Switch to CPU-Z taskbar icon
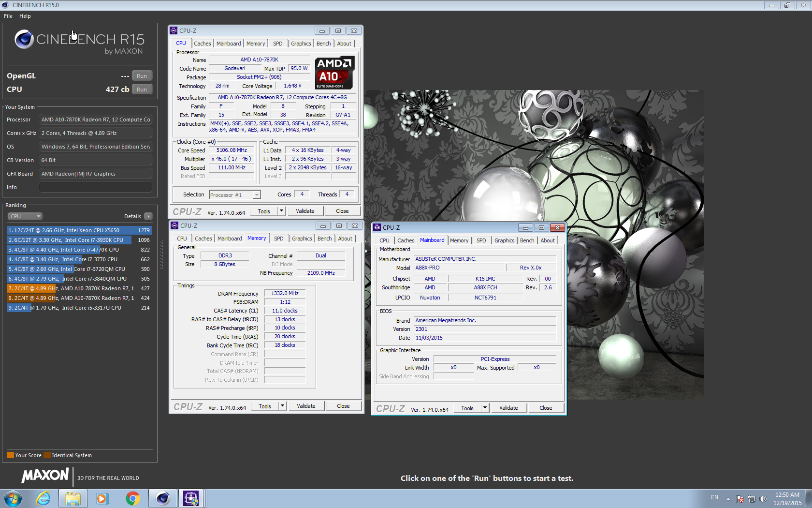Screen dimensions: 812x508 tap(191, 498)
